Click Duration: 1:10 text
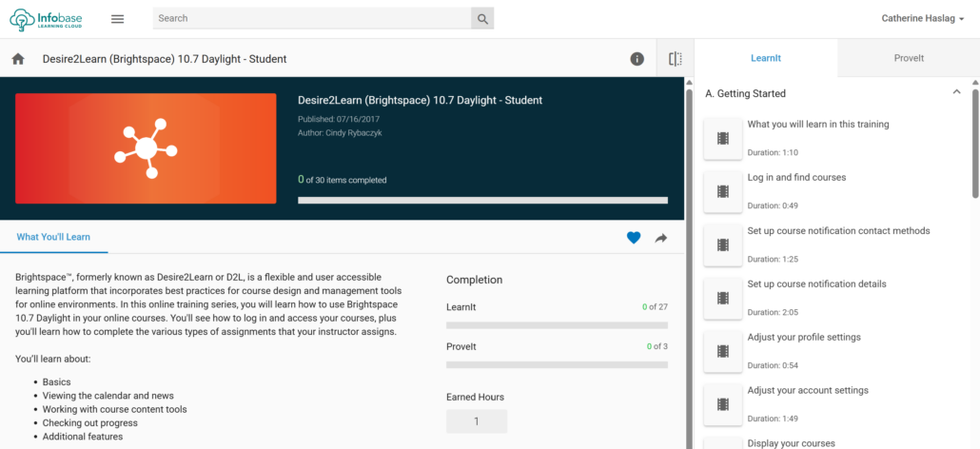The height and width of the screenshot is (449, 980). point(773,152)
